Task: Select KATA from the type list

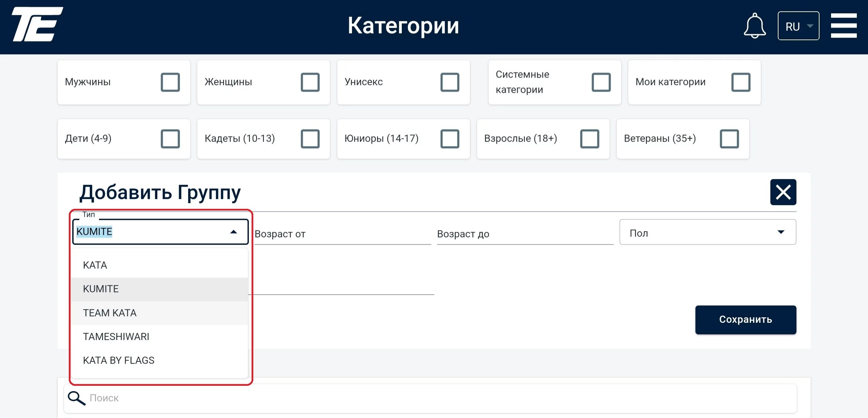Action: click(x=160, y=265)
